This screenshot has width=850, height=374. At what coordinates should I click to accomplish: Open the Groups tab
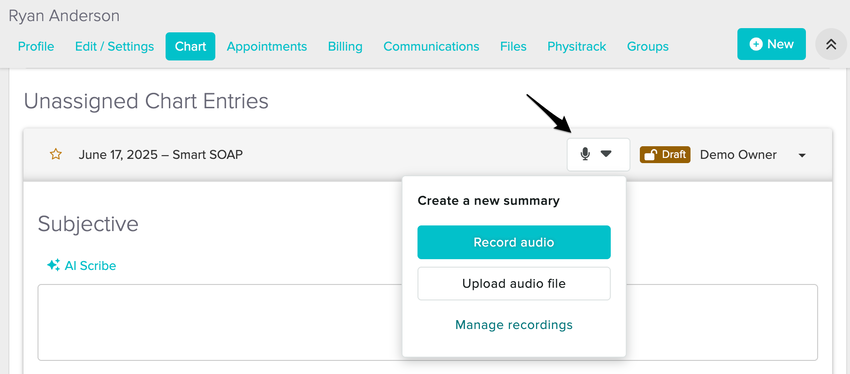648,47
